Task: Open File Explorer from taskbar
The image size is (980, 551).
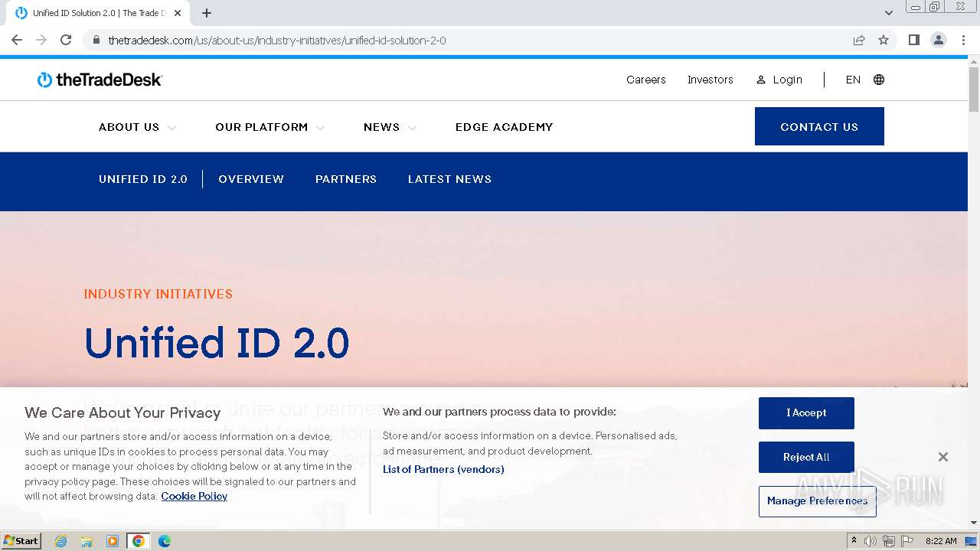Action: click(87, 541)
